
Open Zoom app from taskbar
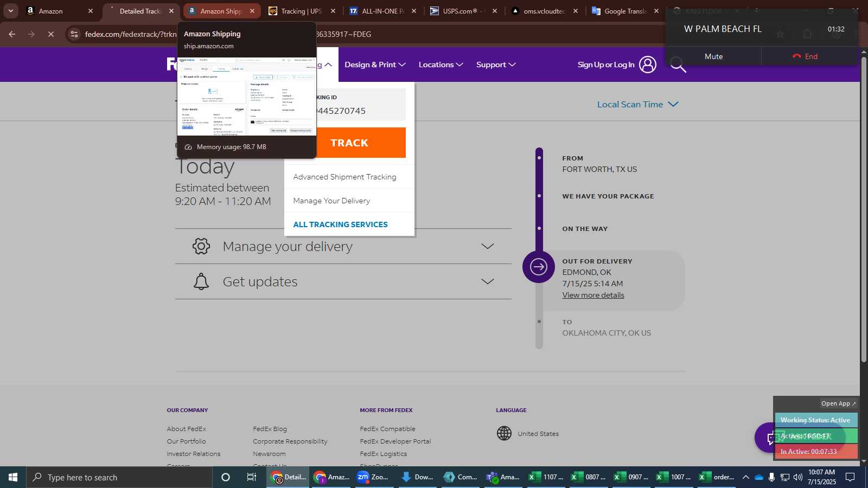pyautogui.click(x=373, y=477)
